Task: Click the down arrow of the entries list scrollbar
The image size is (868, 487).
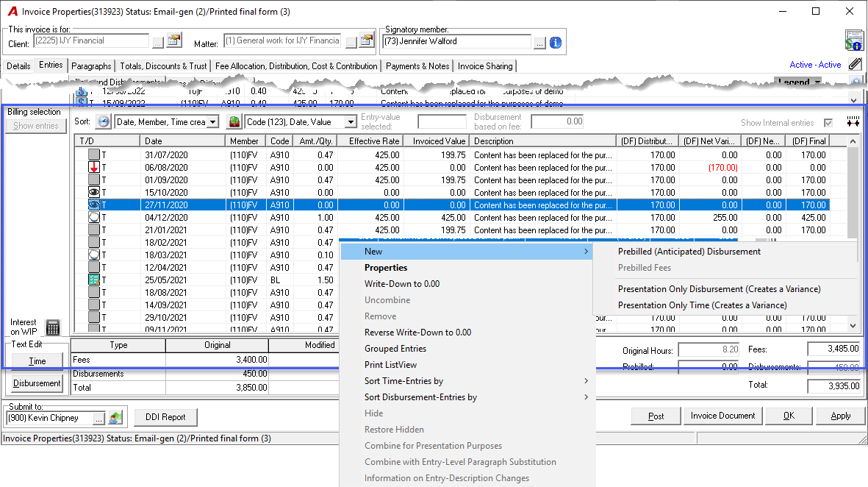Action: [x=853, y=326]
